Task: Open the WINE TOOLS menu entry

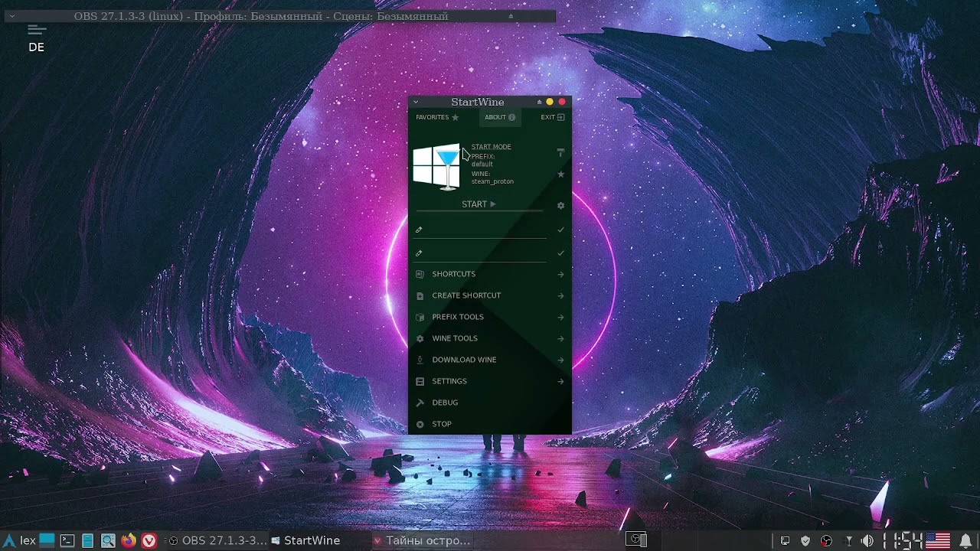Action: [490, 338]
